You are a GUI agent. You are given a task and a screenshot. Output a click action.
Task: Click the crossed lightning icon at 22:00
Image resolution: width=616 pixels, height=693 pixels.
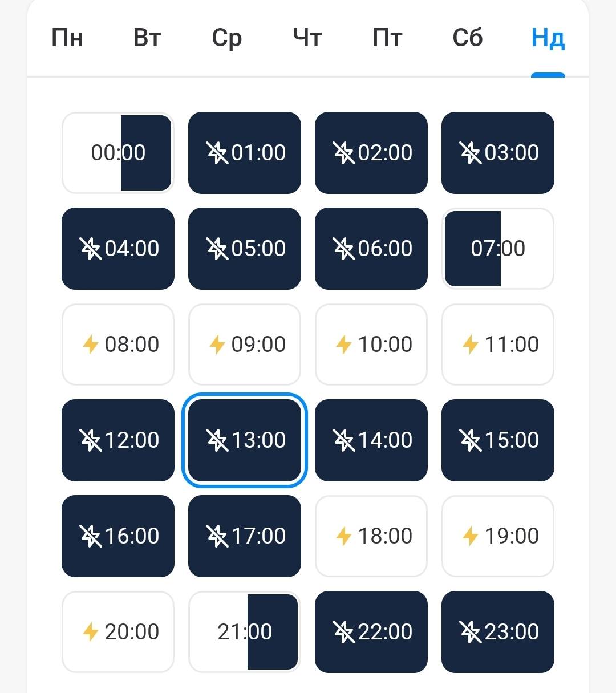(x=343, y=632)
